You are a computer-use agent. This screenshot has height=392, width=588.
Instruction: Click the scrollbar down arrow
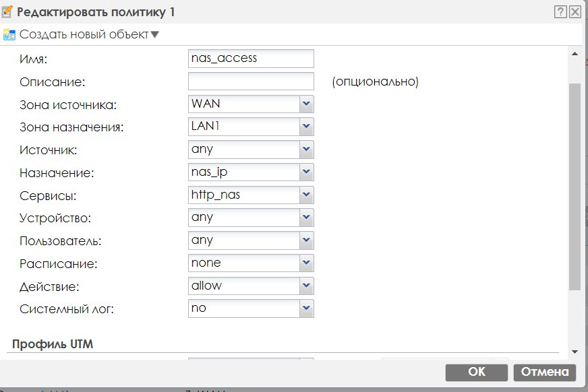[x=575, y=351]
